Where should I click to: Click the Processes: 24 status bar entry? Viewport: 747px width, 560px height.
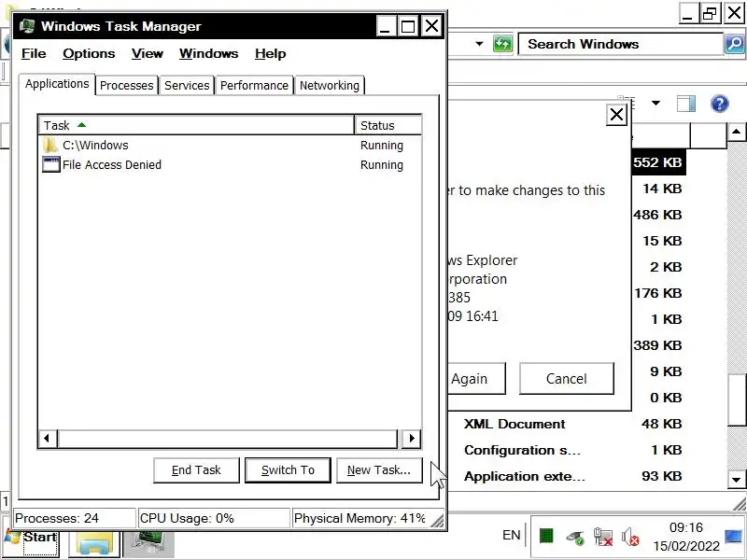click(x=75, y=518)
